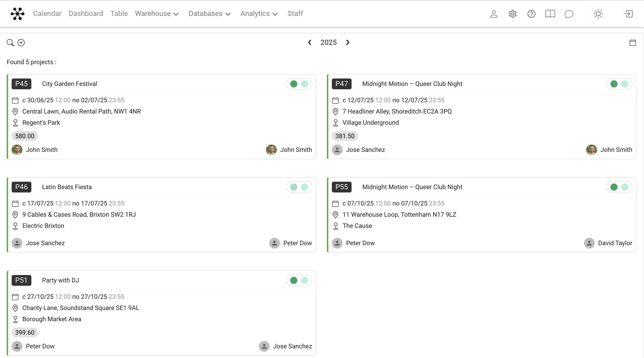
Task: Click the add project plus icon
Action: tap(21, 43)
